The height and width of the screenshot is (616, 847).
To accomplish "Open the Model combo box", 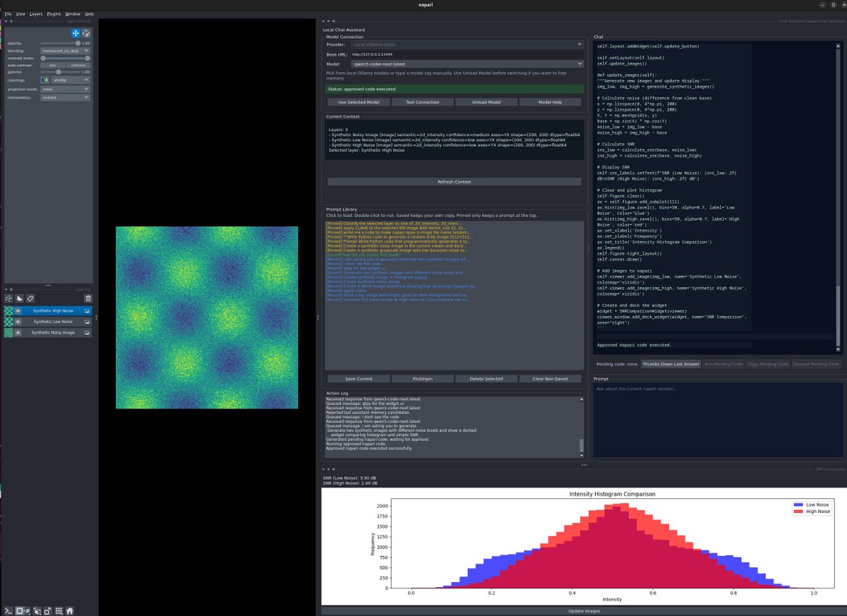I will 467,64.
